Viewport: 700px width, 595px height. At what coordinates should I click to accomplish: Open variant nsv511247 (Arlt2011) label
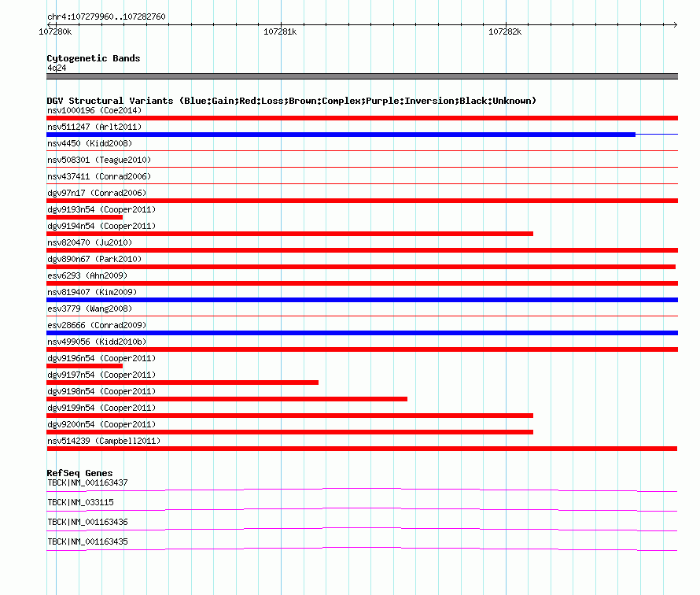(94, 127)
